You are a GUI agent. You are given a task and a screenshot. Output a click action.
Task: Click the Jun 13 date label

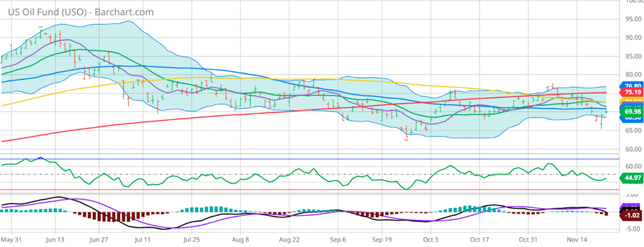55,239
